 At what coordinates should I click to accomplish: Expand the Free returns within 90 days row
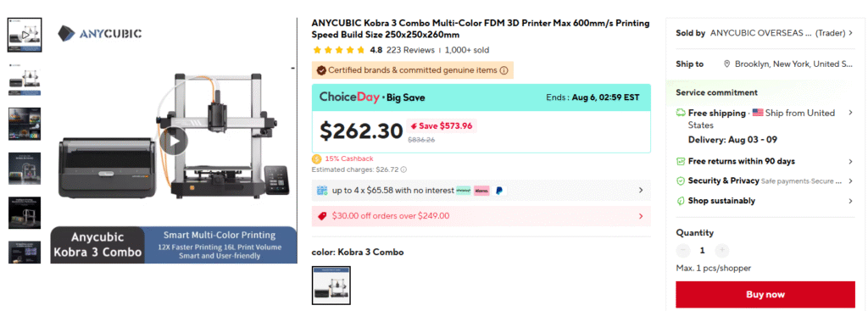[x=765, y=162]
